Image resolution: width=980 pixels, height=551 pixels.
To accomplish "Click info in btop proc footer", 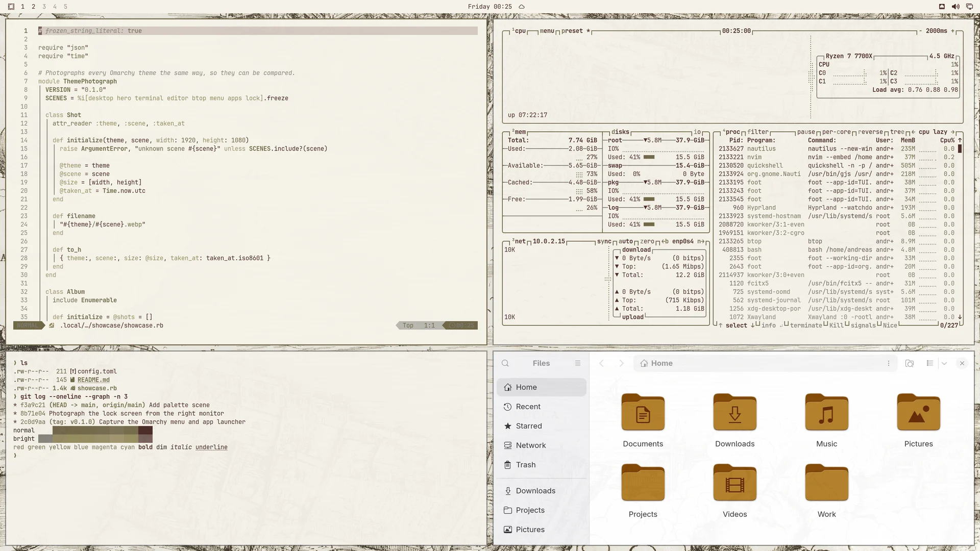I will coord(769,325).
